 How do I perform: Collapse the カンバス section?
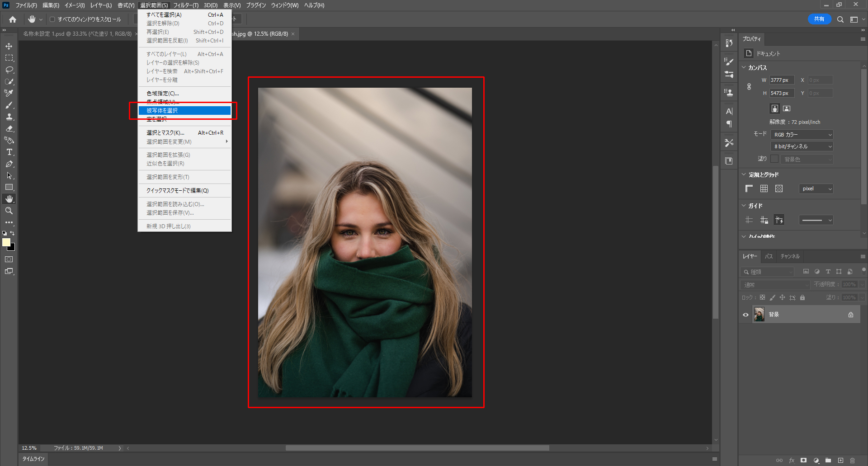coord(744,67)
